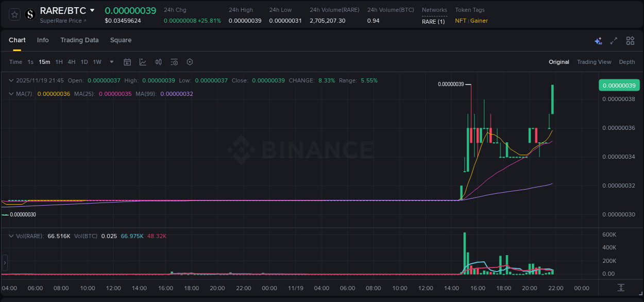Viewport: 644px width, 302px height.
Task: Open the hexagon chart settings icon
Action: (x=190, y=62)
